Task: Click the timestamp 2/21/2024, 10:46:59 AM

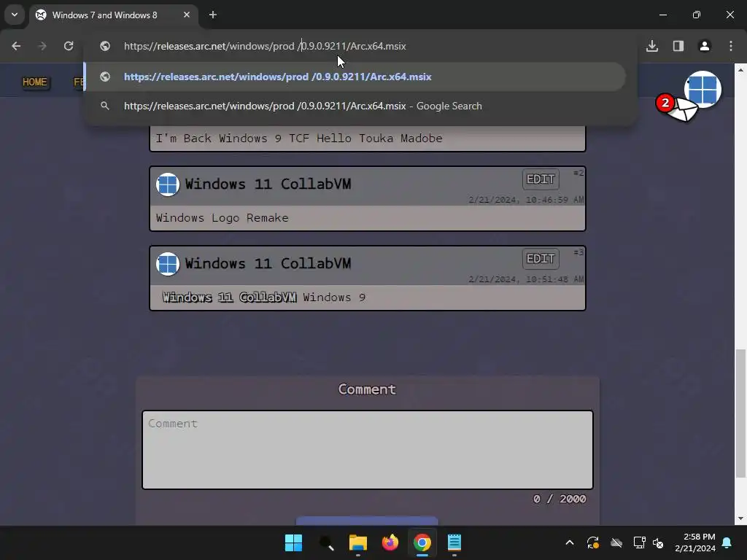Action: pos(526,200)
